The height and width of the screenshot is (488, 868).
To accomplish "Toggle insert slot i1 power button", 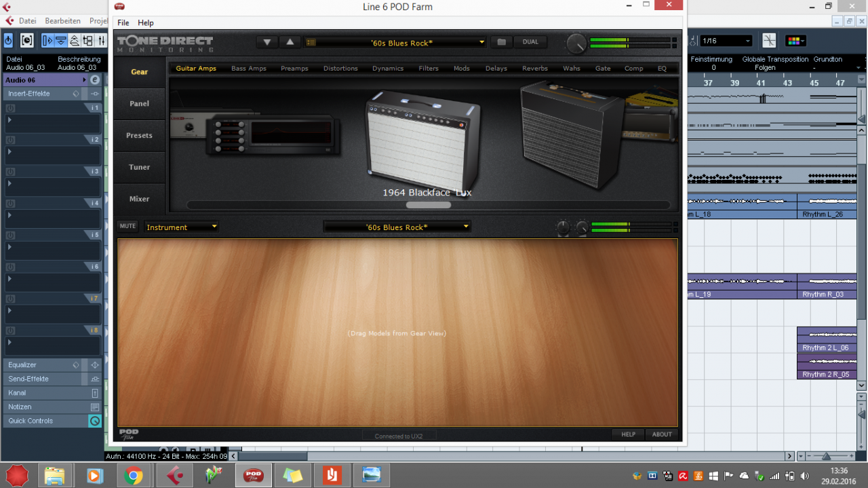I will pos(12,108).
